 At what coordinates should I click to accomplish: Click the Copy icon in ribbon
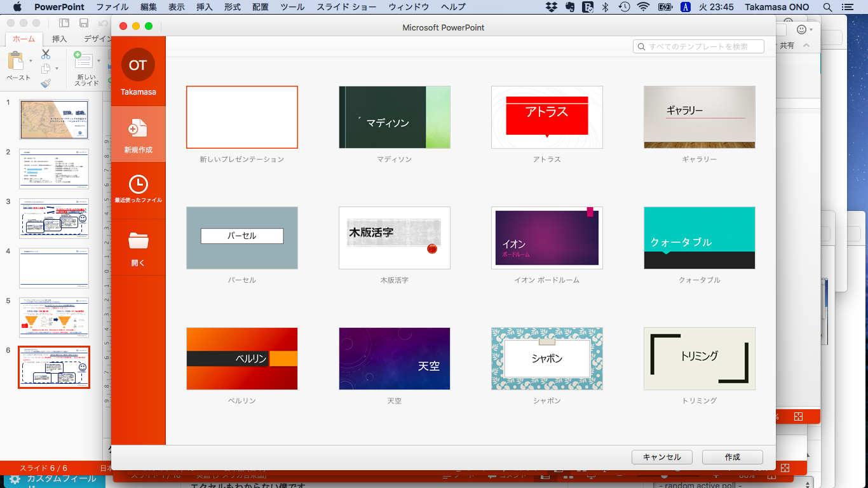tap(45, 69)
